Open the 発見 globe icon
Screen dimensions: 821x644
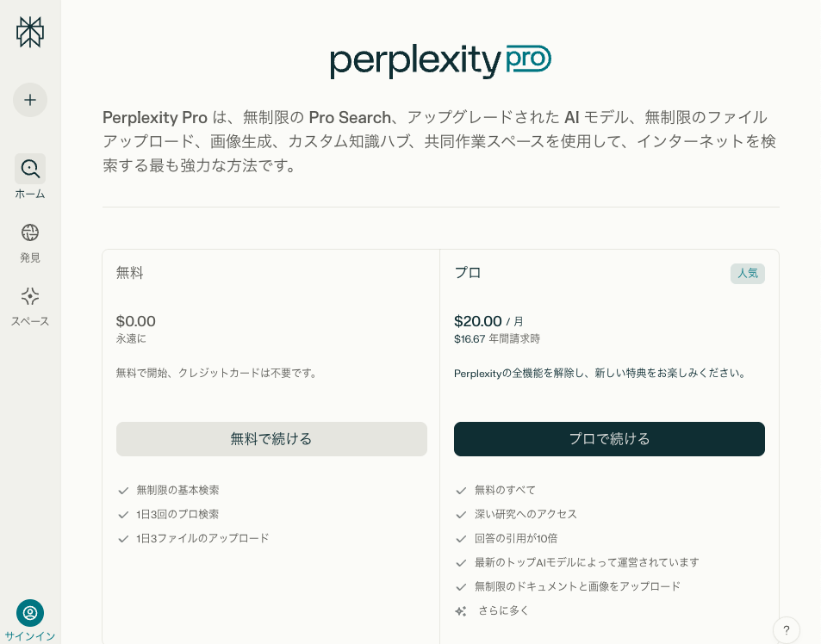[x=30, y=232]
